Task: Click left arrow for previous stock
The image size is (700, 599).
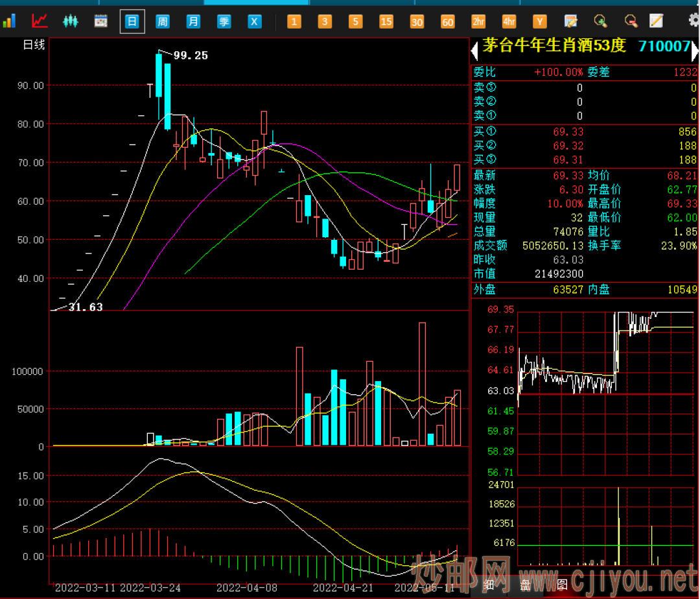Action: pos(474,48)
